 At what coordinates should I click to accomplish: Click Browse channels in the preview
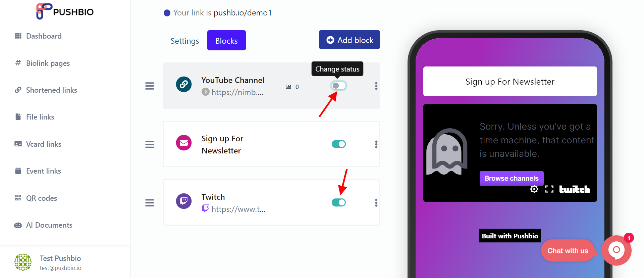tap(512, 178)
